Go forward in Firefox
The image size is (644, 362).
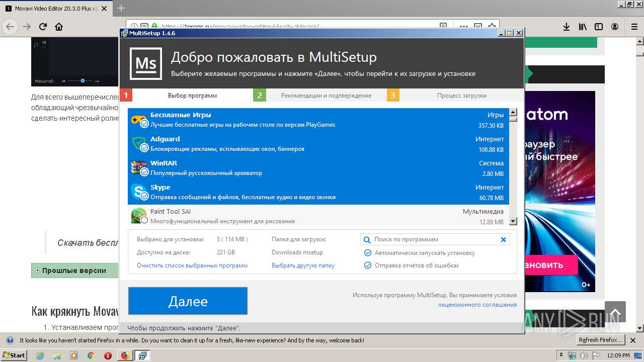[27, 27]
